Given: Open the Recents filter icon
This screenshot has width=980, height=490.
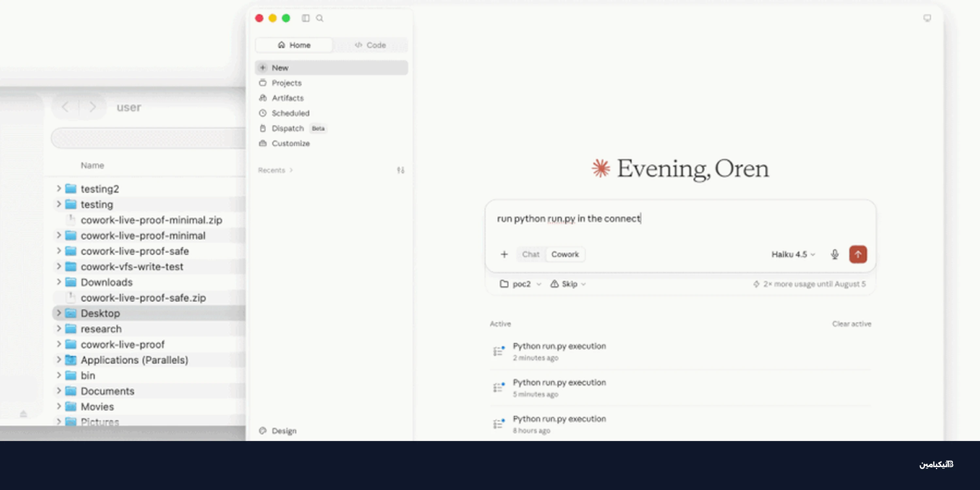Looking at the screenshot, I should pos(400,170).
